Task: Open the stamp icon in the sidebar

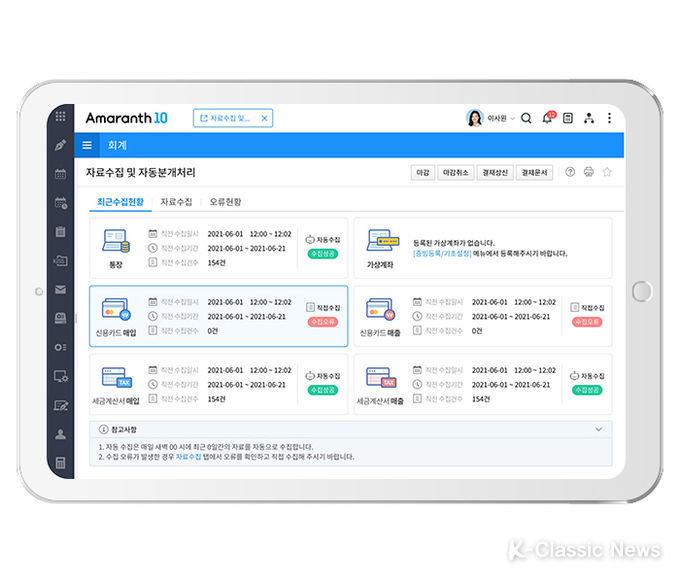Action: [61, 318]
